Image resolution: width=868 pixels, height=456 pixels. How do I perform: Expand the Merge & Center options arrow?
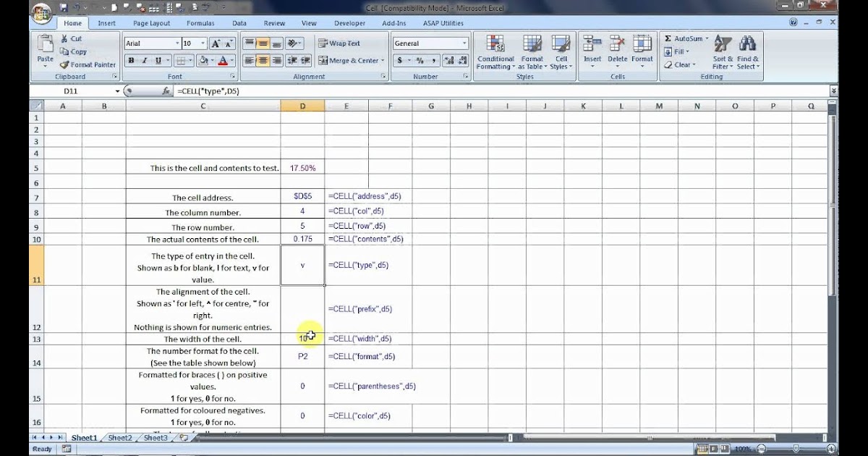(383, 61)
